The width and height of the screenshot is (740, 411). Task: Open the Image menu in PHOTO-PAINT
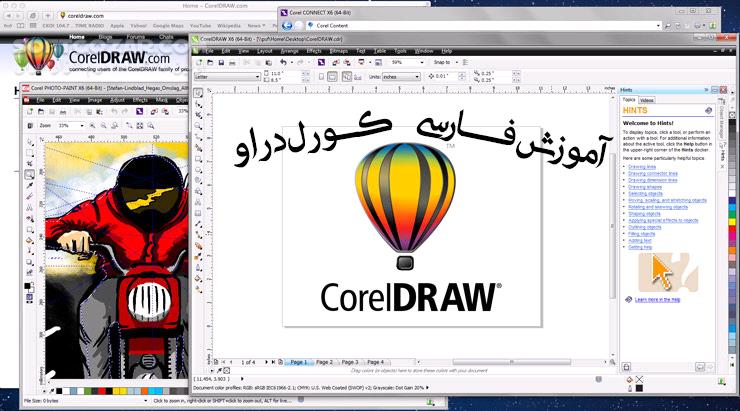[x=95, y=100]
